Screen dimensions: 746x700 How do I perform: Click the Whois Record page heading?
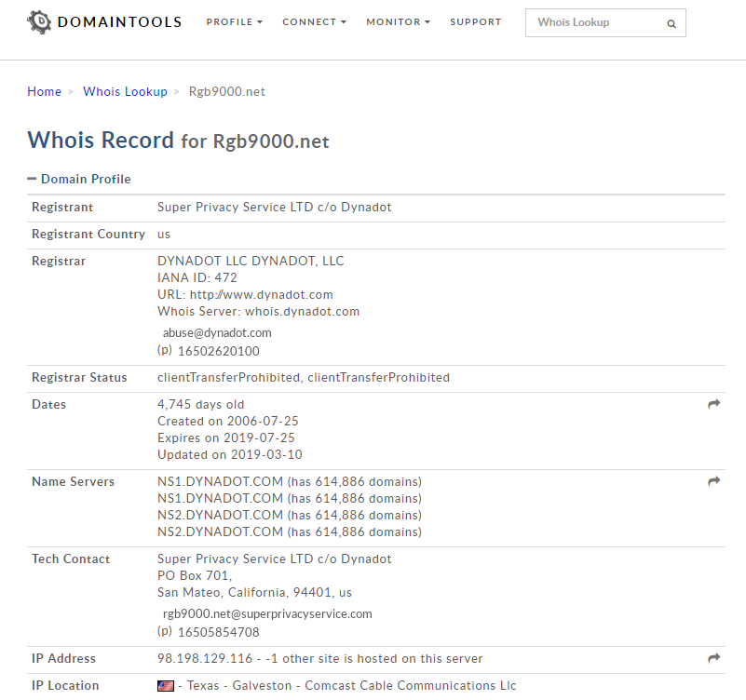tap(179, 141)
